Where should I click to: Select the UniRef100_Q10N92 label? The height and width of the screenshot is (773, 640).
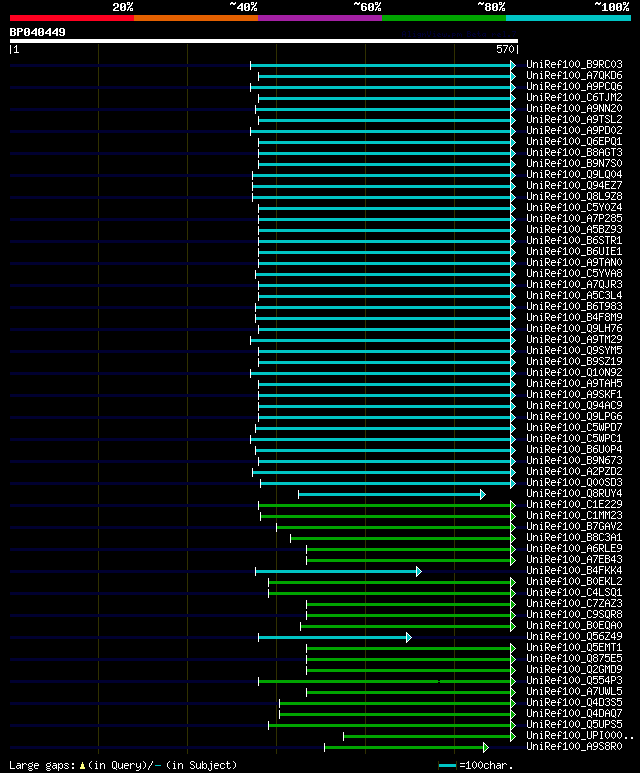point(574,372)
